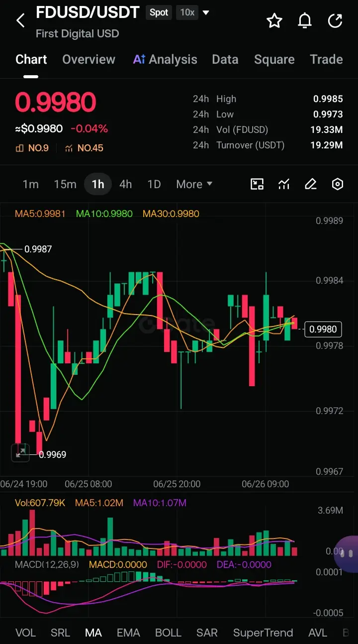This screenshot has width=358, height=644.
Task: Select the 4h timeframe
Action: click(x=126, y=184)
